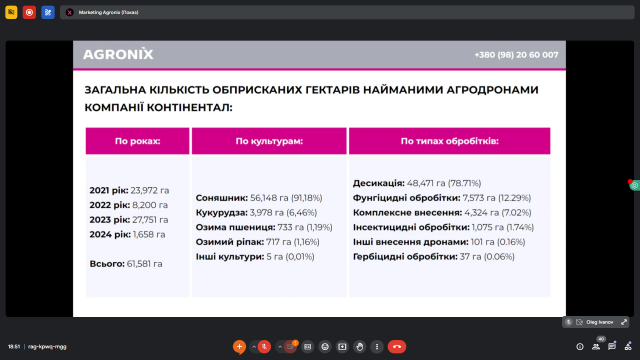Click the По типах обробітків: column header

click(449, 141)
